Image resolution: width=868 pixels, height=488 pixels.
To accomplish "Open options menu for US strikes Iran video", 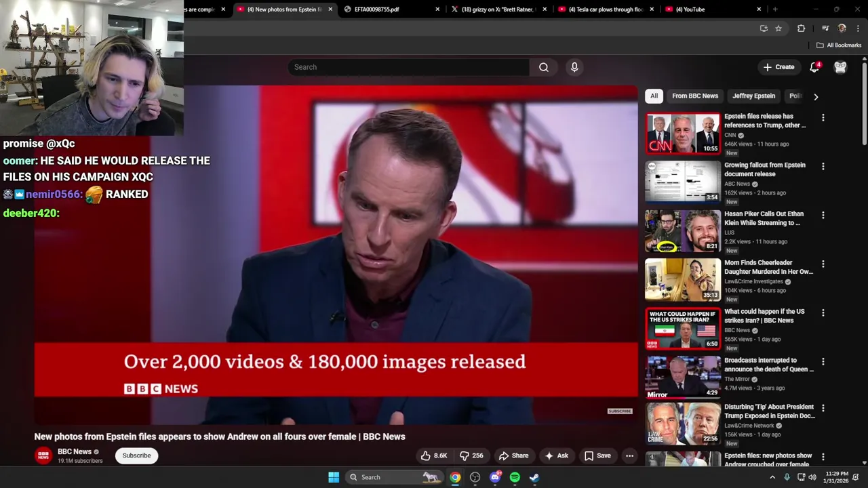I will (823, 312).
